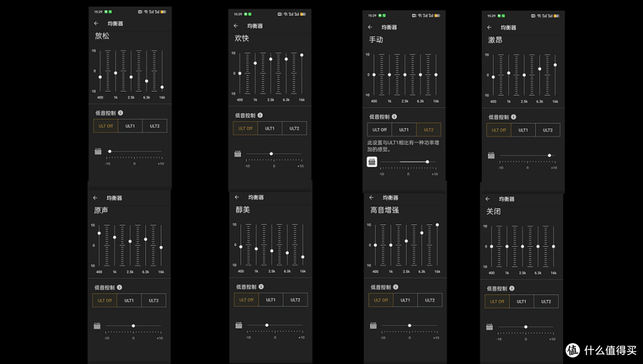643x364 pixels.
Task: Choose ULT1 in the 手动 screen
Action: pyautogui.click(x=404, y=130)
